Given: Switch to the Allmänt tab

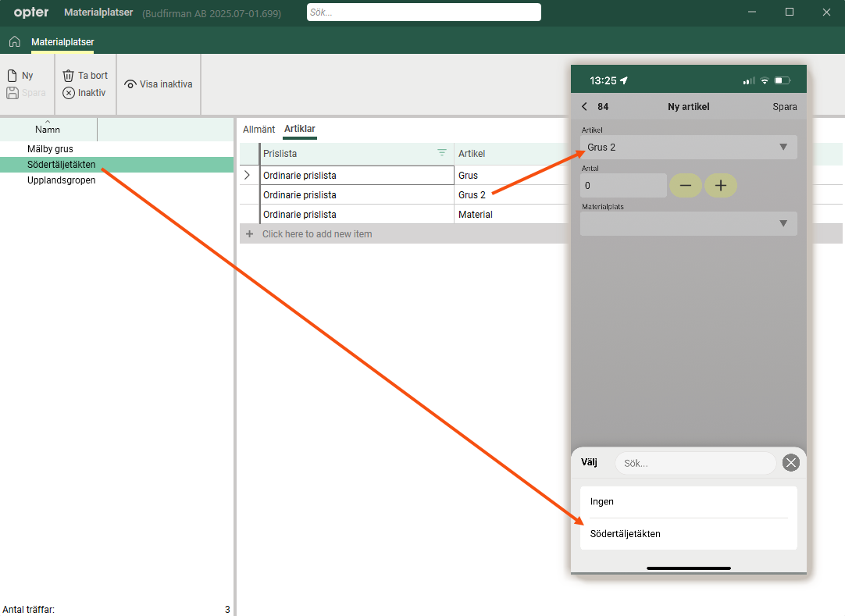Looking at the screenshot, I should click(x=258, y=130).
